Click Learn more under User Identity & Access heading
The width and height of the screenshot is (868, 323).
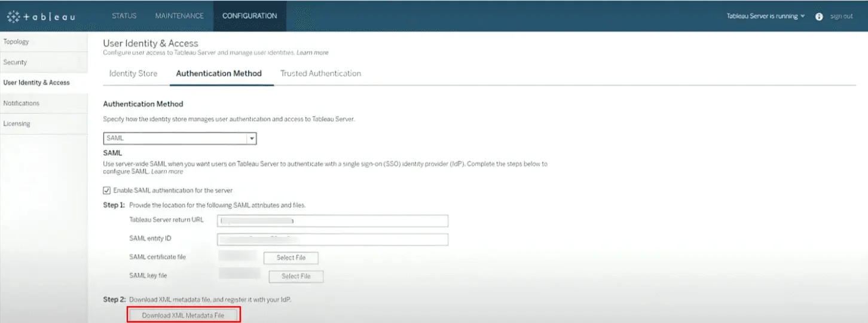pos(312,53)
